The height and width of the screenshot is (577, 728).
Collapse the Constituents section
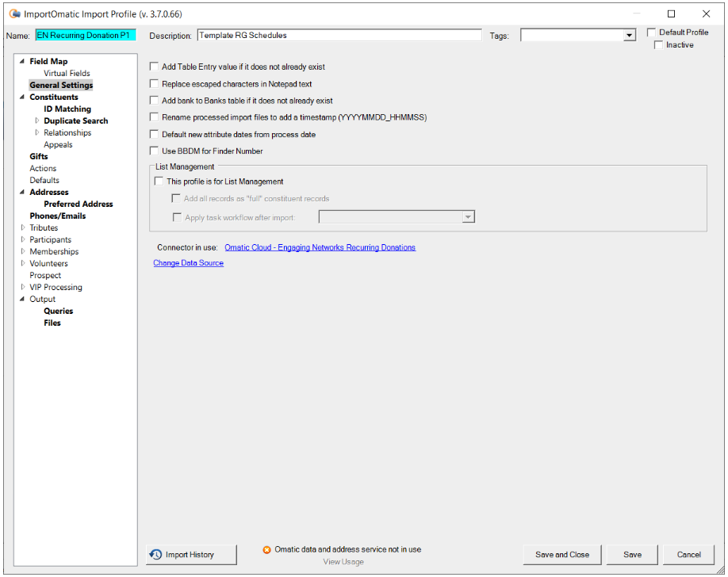[x=21, y=97]
